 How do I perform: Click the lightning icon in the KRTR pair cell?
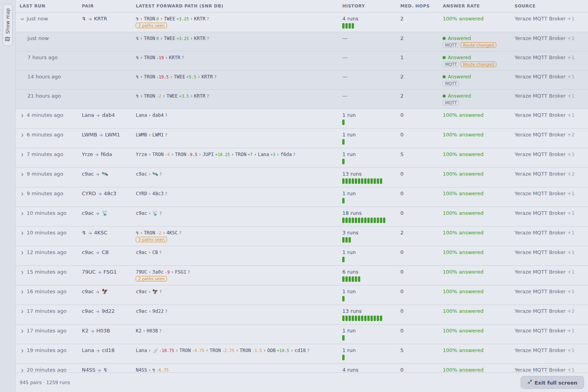(x=84, y=19)
